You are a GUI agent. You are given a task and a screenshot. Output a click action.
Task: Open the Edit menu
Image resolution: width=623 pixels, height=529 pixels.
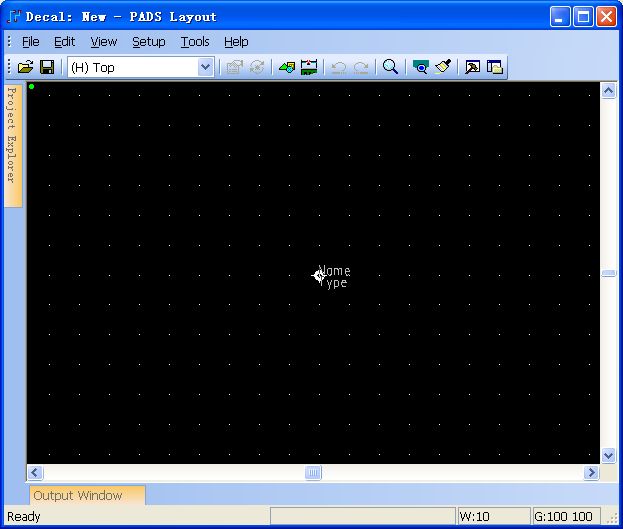click(x=64, y=42)
